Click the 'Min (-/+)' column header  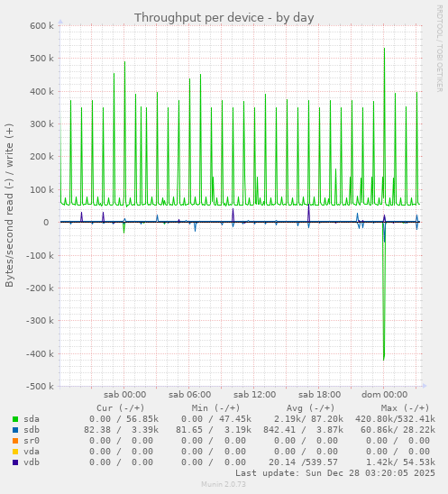point(215,408)
